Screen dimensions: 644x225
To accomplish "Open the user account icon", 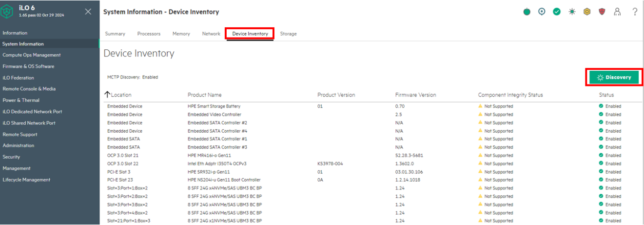I will tap(617, 12).
